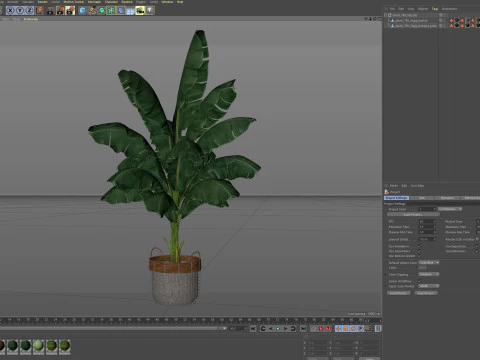
Task: Toggle Rotation keyframe recording icon
Action: (353, 329)
